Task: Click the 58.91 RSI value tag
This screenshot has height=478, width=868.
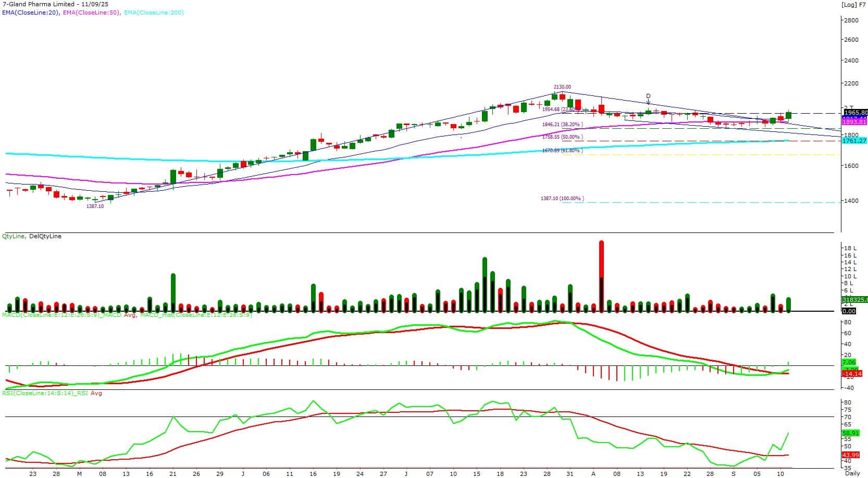Action: click(853, 433)
